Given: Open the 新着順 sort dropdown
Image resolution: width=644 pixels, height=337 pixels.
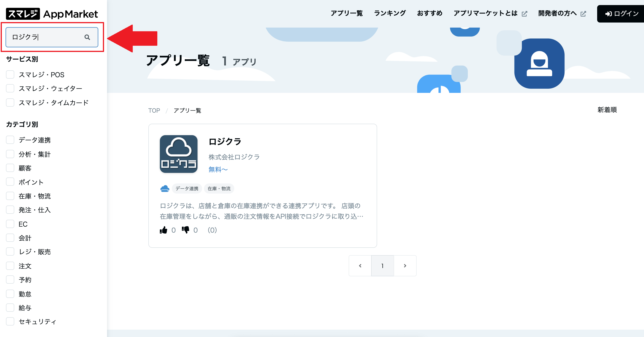Looking at the screenshot, I should pyautogui.click(x=607, y=110).
